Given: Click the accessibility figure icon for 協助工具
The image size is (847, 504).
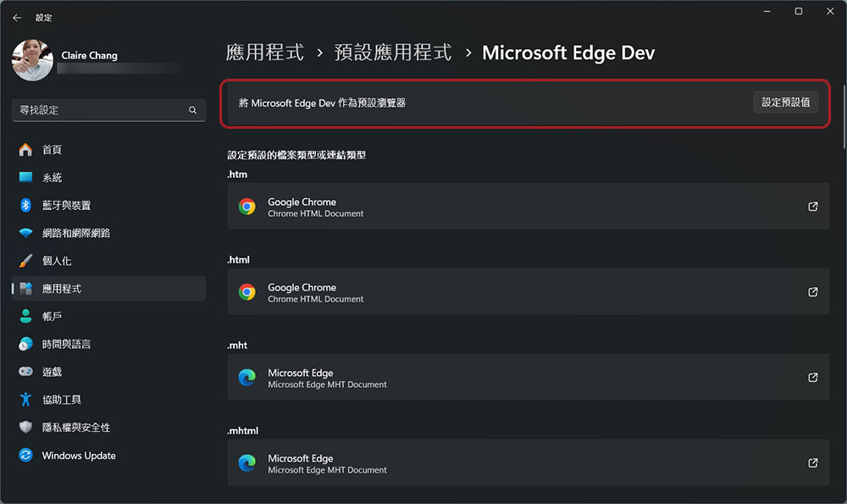Looking at the screenshot, I should pos(25,400).
